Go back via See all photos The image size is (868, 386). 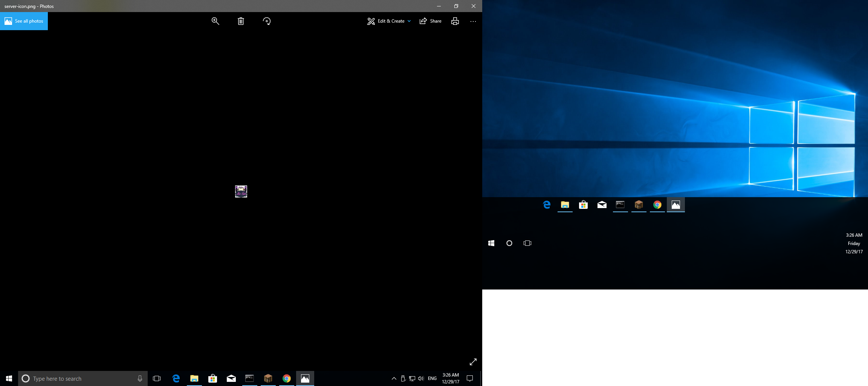[24, 21]
